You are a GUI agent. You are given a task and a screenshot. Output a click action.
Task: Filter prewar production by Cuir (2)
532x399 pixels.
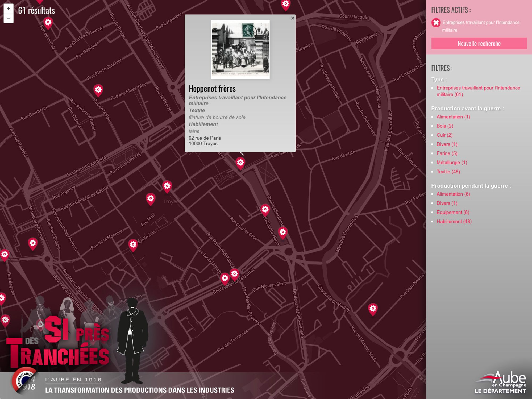[444, 135]
